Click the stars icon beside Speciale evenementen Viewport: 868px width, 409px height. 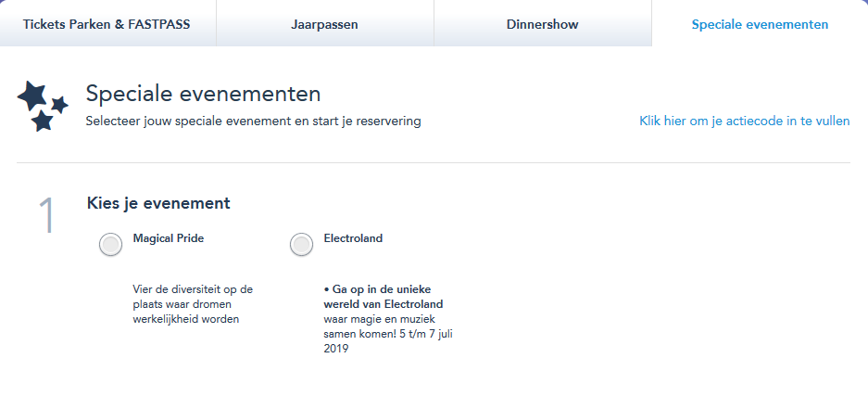[x=43, y=106]
